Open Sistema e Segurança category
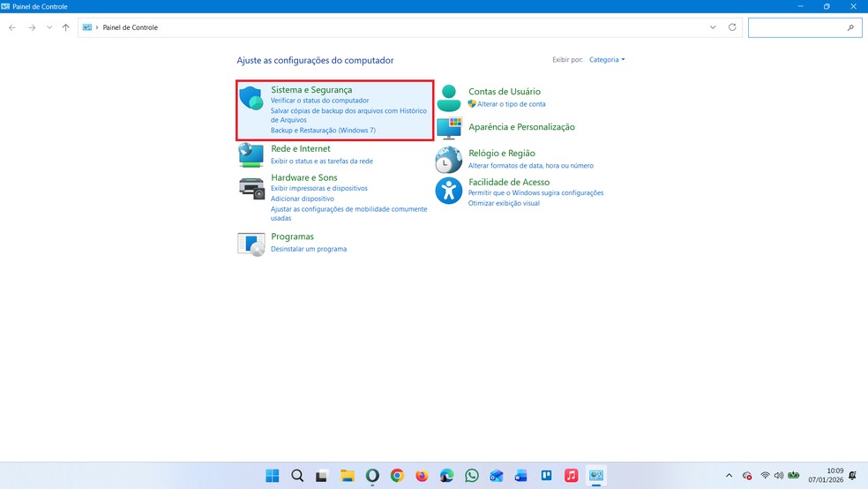The image size is (868, 489). point(311,90)
